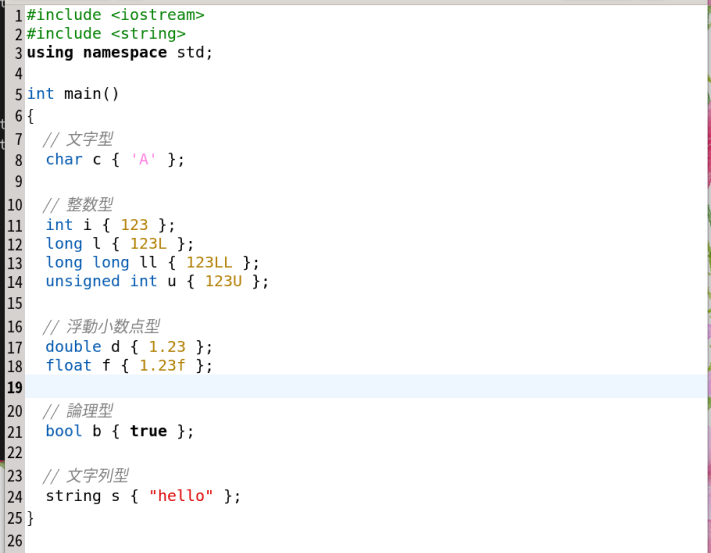Image resolution: width=711 pixels, height=553 pixels.
Task: Click the 'iostream' include on line 1
Action: 158,15
